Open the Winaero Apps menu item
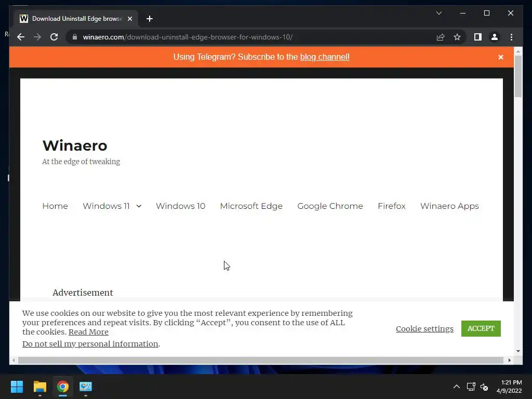The height and width of the screenshot is (399, 532). [449, 206]
